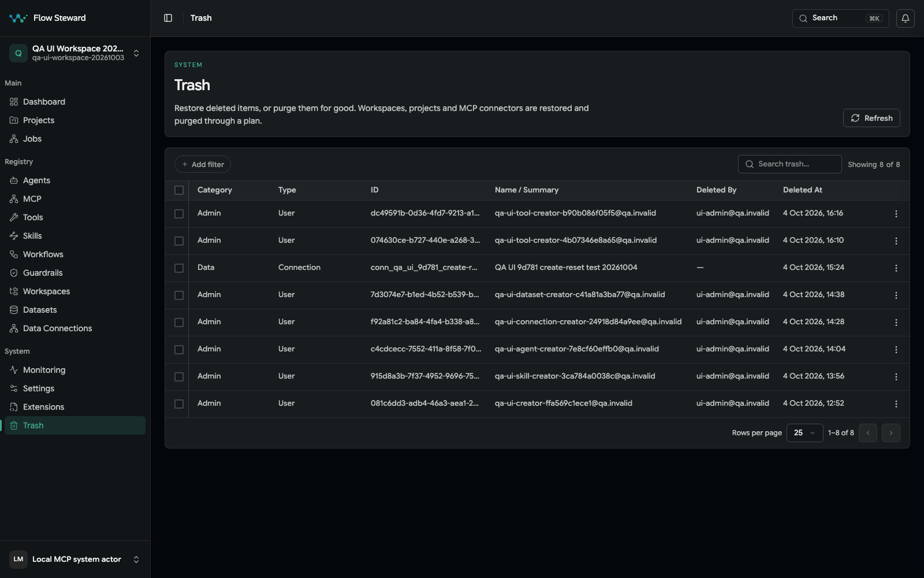Viewport: 924px width, 578px height.
Task: Click the conn_qa_ui_9d781 ID cell
Action: (x=424, y=268)
